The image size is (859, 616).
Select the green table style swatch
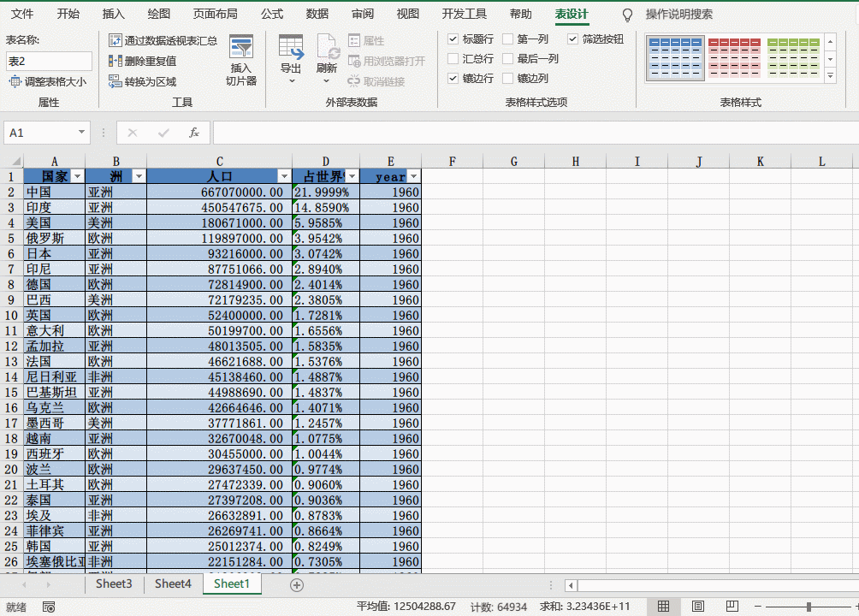793,58
